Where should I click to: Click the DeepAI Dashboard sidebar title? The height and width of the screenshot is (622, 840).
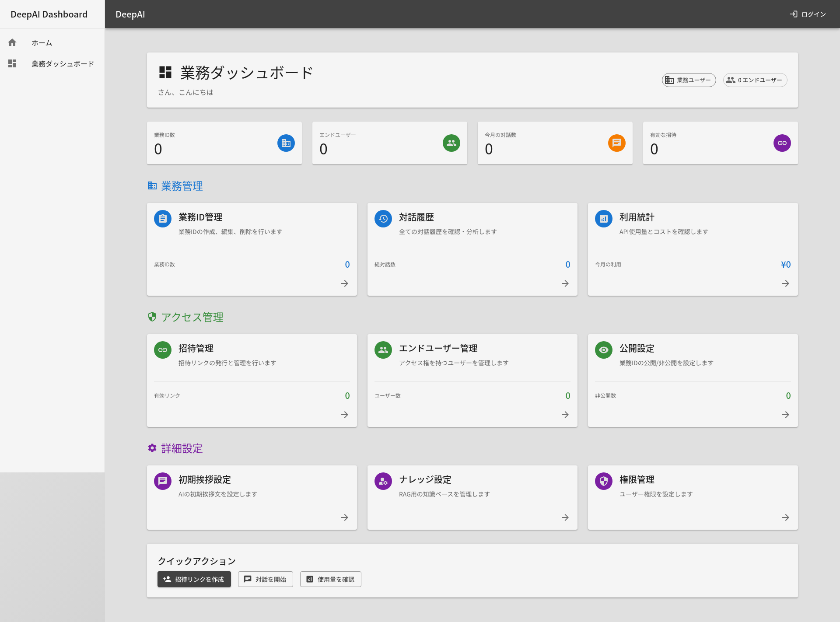(49, 14)
